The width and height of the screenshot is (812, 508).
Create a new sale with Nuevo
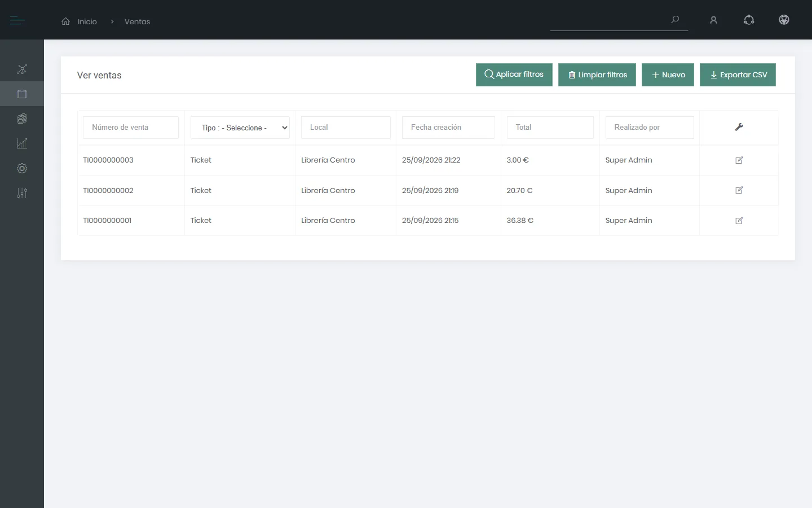(668, 75)
